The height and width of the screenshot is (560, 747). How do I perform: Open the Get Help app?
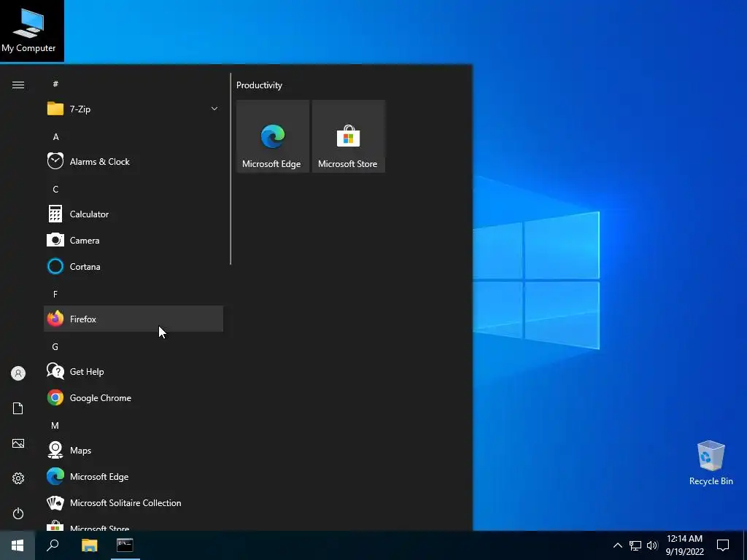(133, 371)
